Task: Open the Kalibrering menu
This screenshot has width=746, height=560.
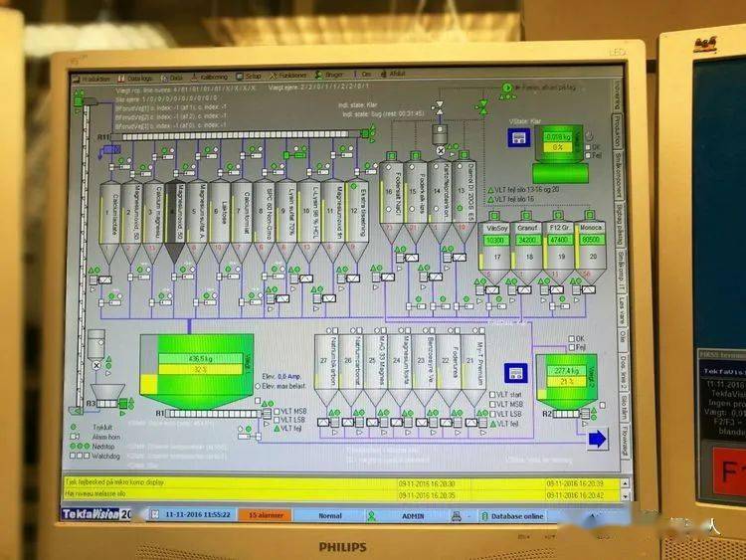Action: [x=212, y=76]
